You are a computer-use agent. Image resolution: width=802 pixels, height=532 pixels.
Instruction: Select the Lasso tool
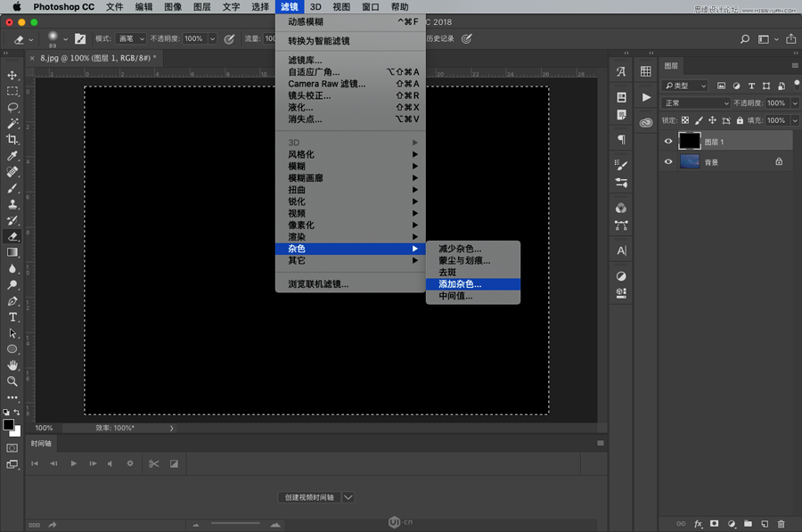click(12, 109)
